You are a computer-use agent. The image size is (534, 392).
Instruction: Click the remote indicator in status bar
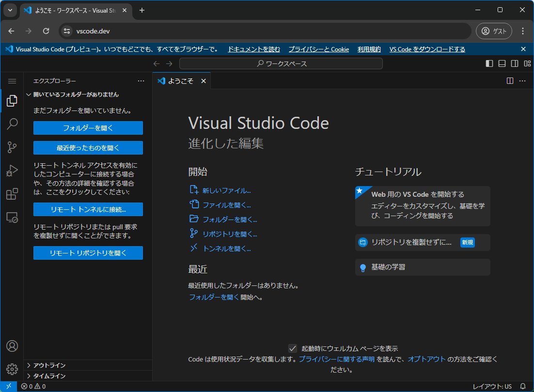(7, 386)
